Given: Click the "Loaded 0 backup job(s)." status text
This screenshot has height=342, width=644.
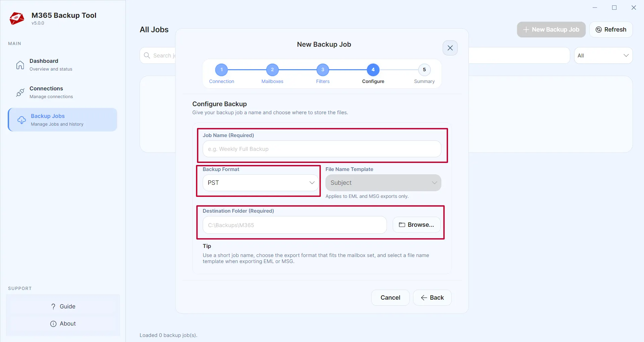Looking at the screenshot, I should [x=168, y=335].
